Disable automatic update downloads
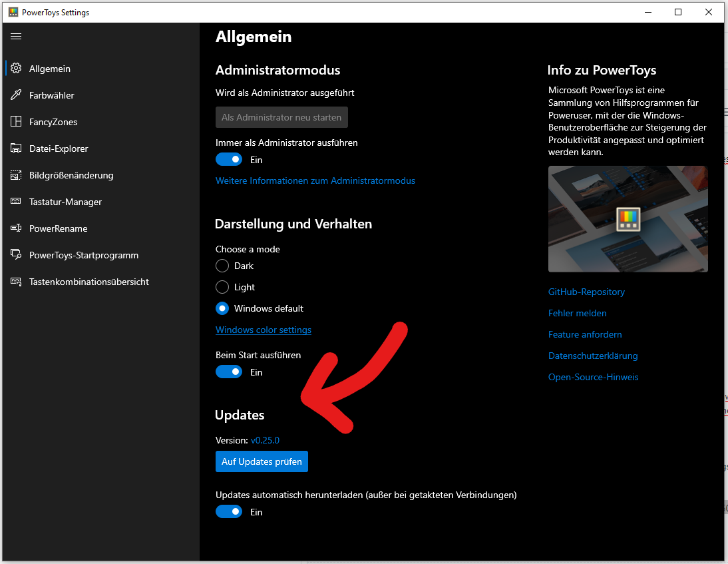 pos(229,511)
